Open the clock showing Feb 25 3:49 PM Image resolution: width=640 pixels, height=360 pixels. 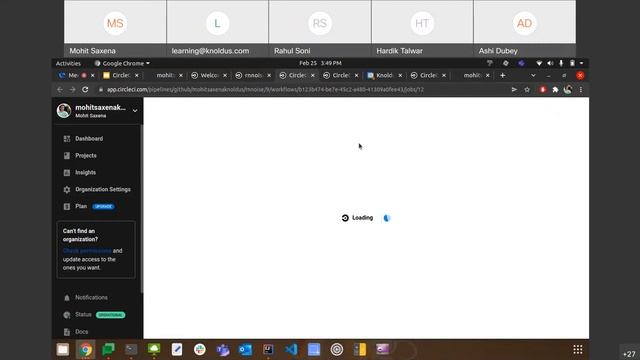coord(320,63)
